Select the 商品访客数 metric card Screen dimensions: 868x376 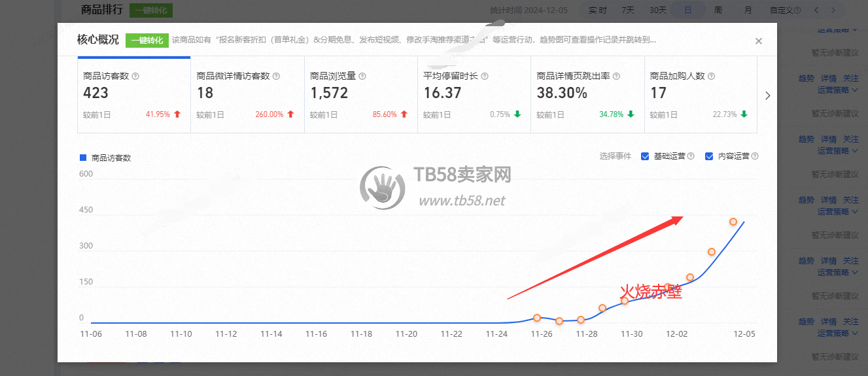pos(134,95)
